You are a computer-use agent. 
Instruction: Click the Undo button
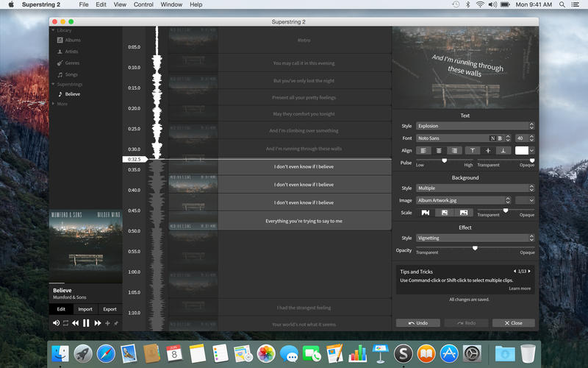pyautogui.click(x=418, y=323)
